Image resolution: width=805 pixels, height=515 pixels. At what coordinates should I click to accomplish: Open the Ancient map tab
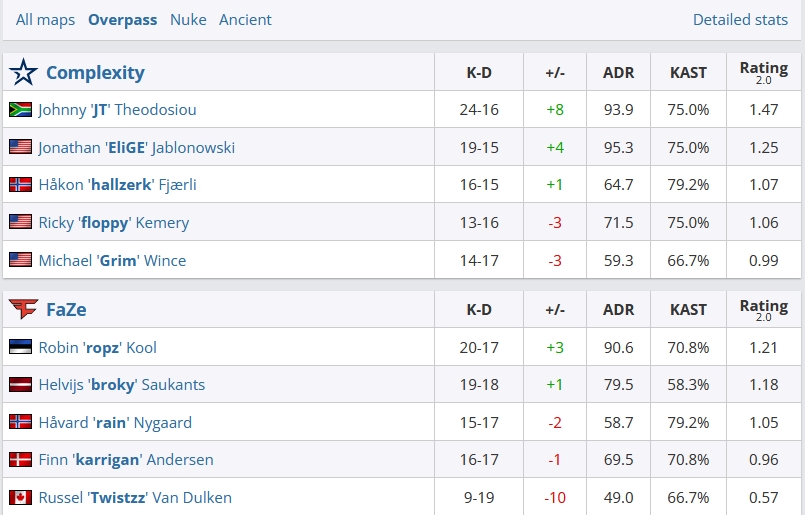(x=245, y=20)
